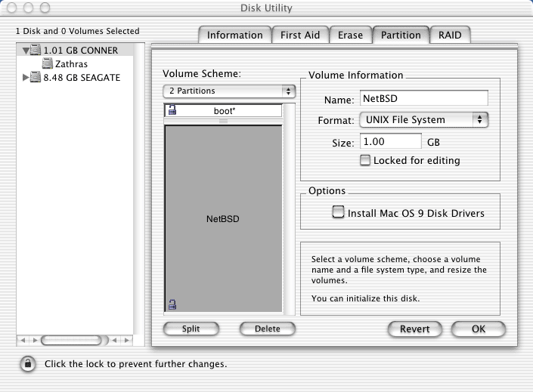Switch to the Information tab
Screen dimensions: 533x392
tap(235, 35)
